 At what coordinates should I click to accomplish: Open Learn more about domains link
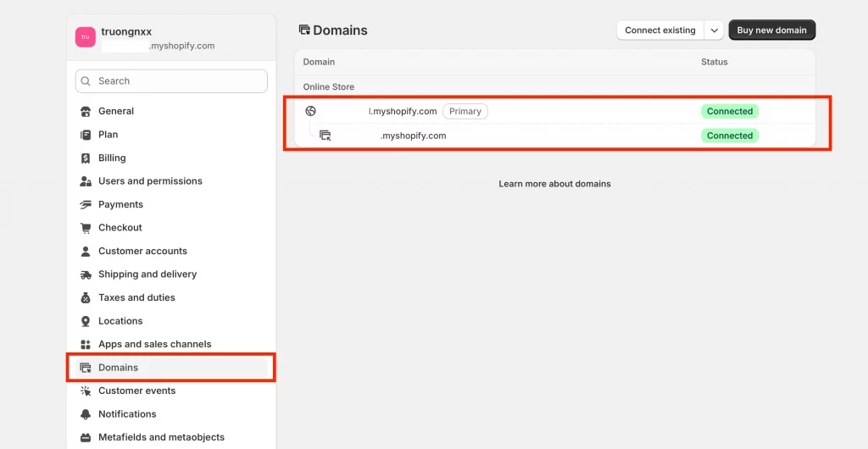point(554,184)
